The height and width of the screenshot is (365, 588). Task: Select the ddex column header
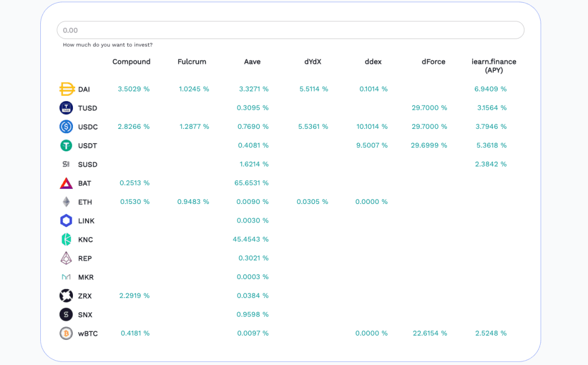[x=373, y=61]
